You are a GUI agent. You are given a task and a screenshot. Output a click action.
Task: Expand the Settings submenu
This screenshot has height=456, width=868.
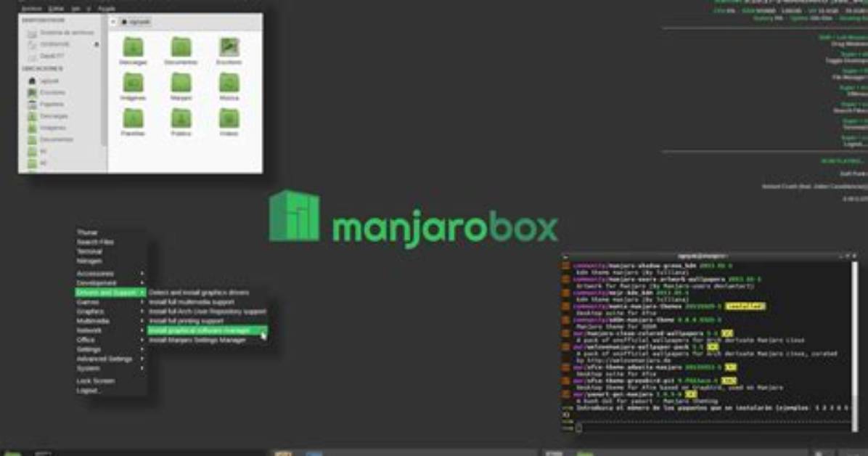point(110,349)
